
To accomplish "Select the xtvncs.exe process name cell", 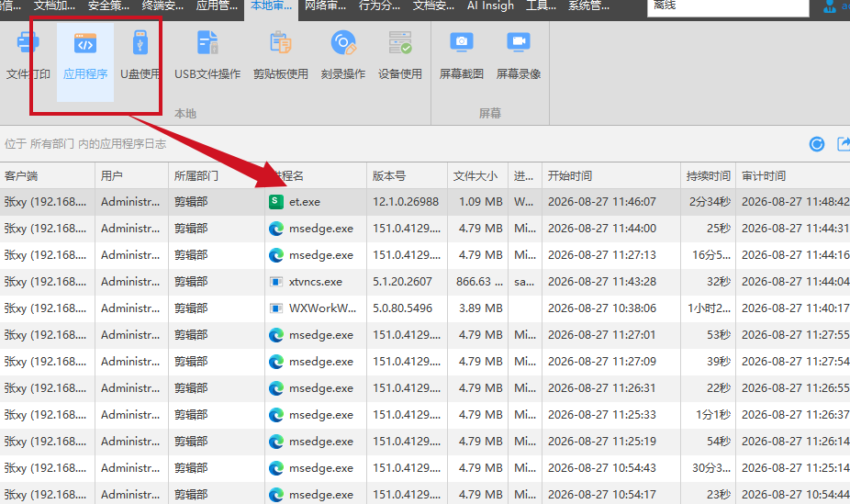I will (x=316, y=282).
